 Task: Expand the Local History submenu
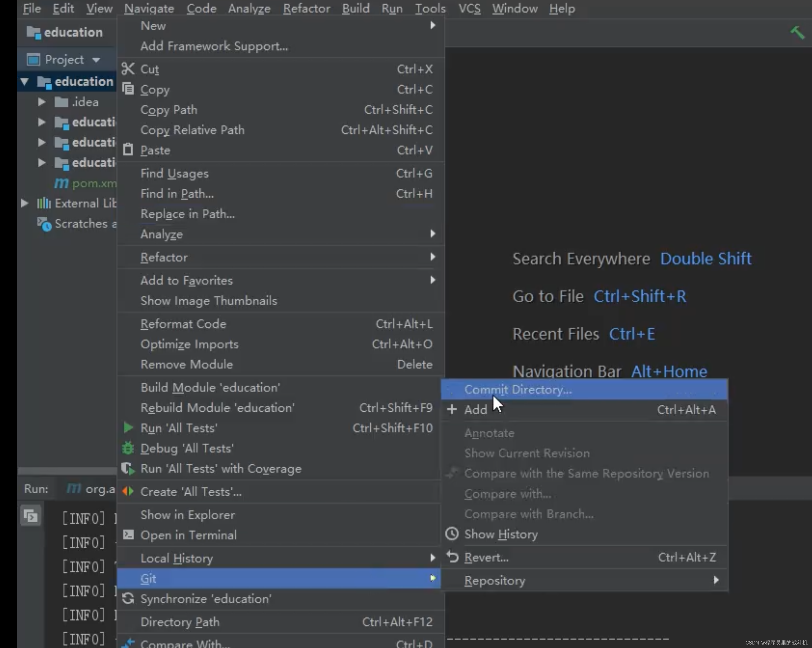pyautogui.click(x=433, y=557)
